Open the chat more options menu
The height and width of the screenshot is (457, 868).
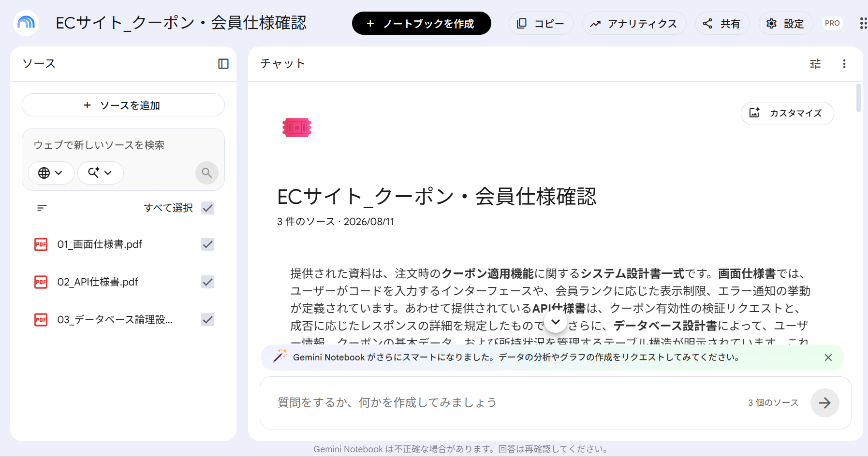coord(844,64)
